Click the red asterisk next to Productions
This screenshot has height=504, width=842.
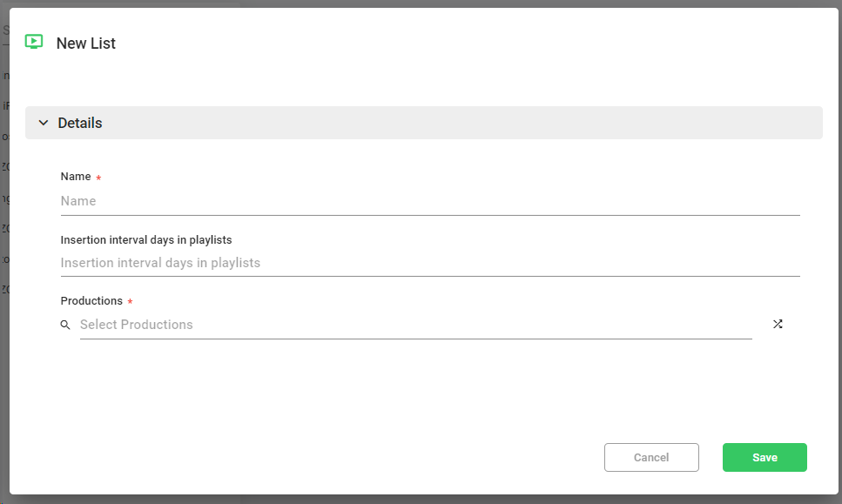tap(130, 303)
